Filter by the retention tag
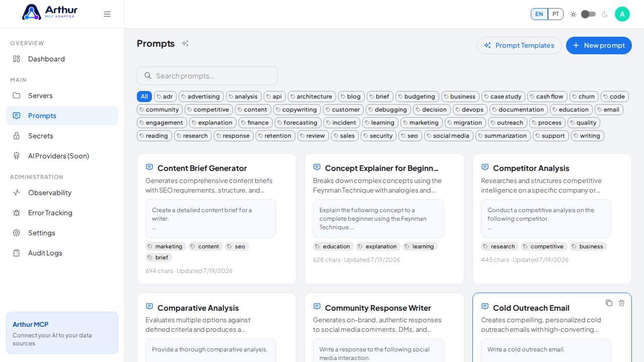Image resolution: width=644 pixels, height=362 pixels. [x=275, y=136]
